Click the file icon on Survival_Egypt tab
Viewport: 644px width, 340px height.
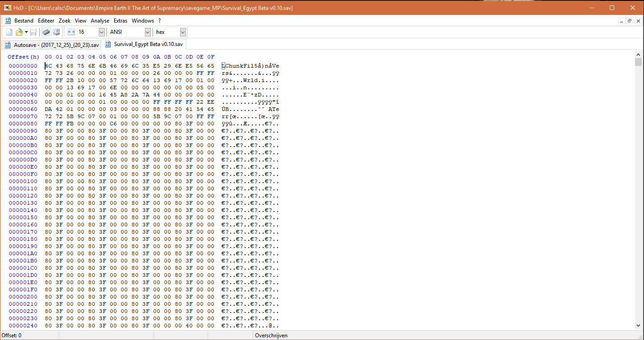coord(108,44)
